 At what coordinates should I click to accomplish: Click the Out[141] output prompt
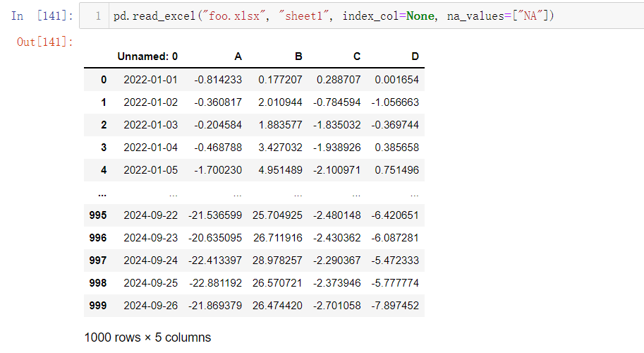pos(44,42)
